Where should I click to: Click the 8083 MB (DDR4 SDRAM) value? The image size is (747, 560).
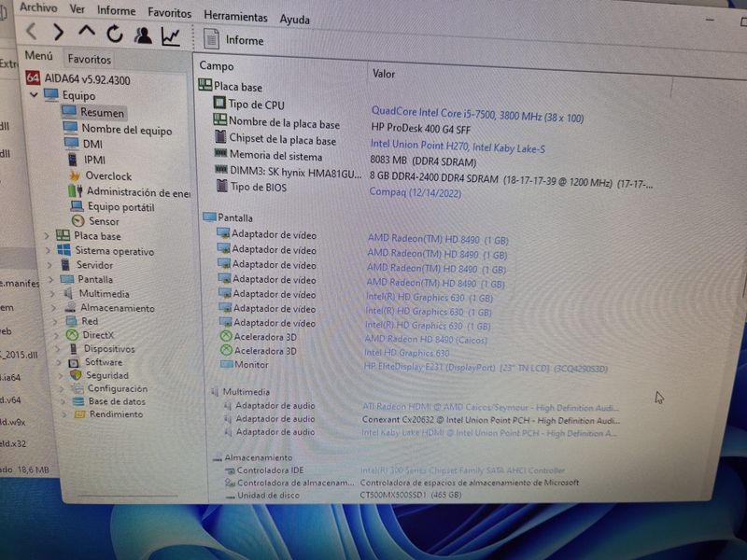click(x=423, y=161)
